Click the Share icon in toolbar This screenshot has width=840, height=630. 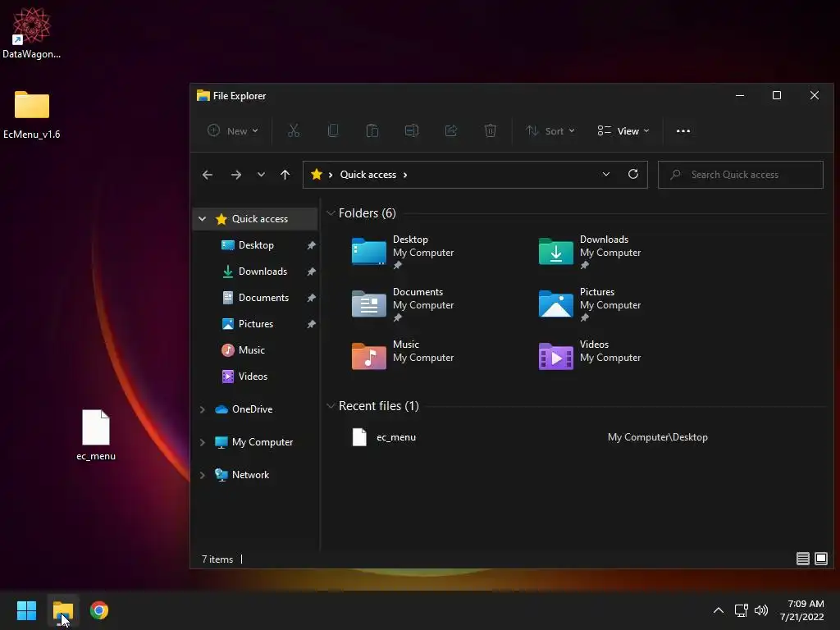[x=451, y=130]
